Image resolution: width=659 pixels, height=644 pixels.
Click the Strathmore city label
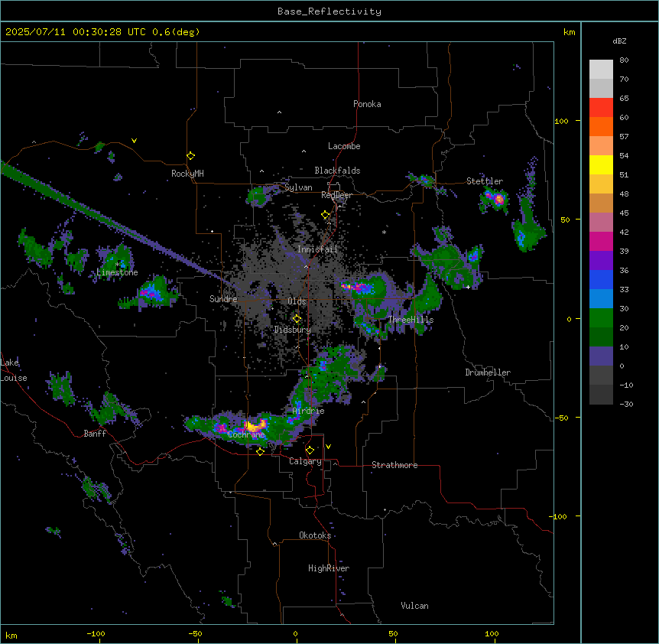pos(394,465)
